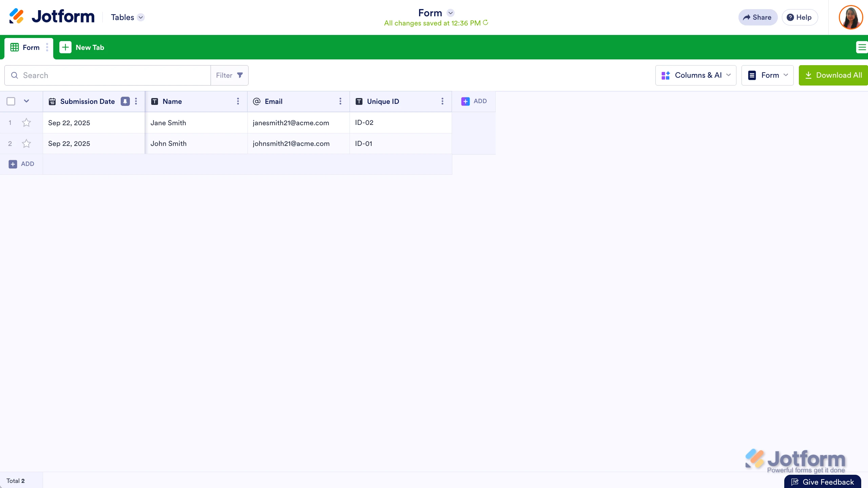868x488 pixels.
Task: Click the Download All button
Action: point(833,75)
